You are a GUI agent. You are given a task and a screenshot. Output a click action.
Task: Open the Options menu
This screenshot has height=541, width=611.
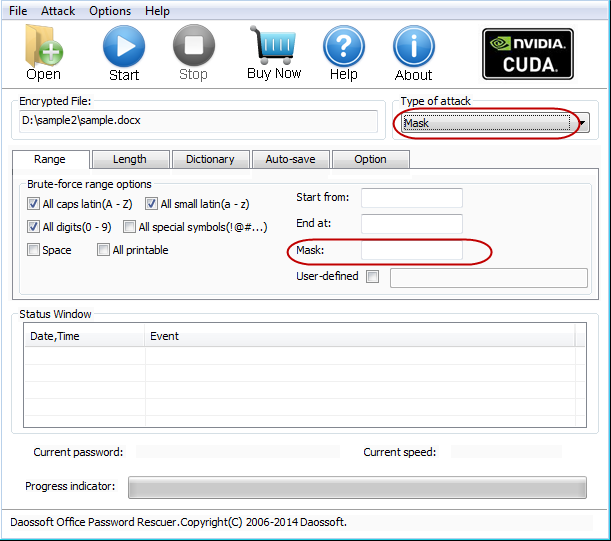click(x=110, y=11)
